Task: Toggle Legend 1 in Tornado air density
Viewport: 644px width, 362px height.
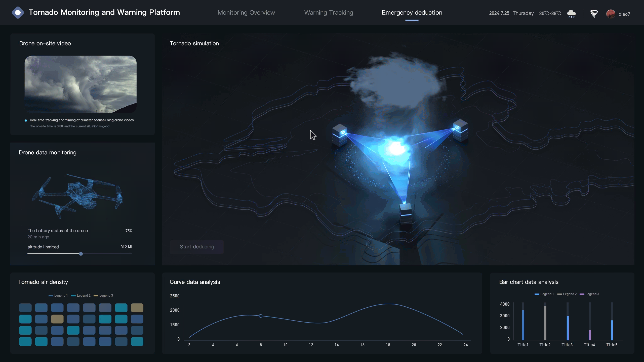Action: pos(58,295)
